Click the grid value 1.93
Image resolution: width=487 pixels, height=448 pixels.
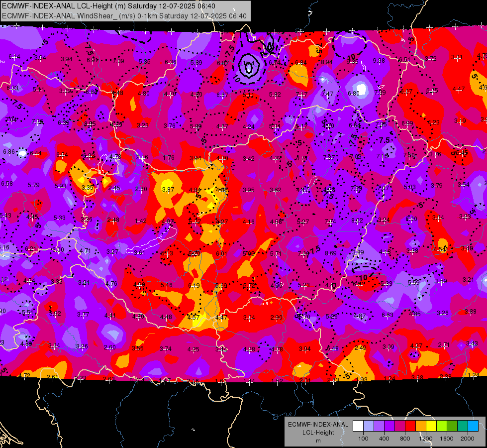[x=362, y=379]
